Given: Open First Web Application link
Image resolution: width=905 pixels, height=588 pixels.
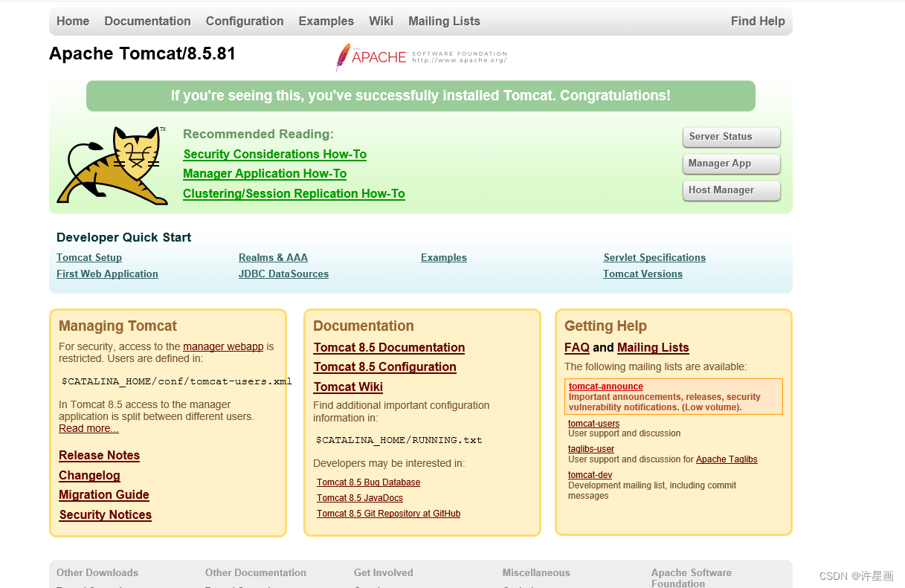Looking at the screenshot, I should [x=107, y=274].
